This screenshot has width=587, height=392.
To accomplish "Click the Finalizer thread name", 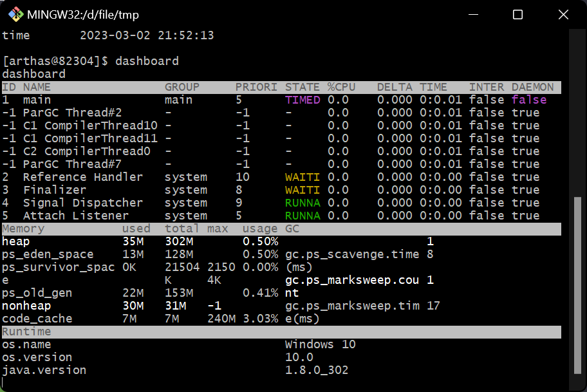I will click(55, 190).
